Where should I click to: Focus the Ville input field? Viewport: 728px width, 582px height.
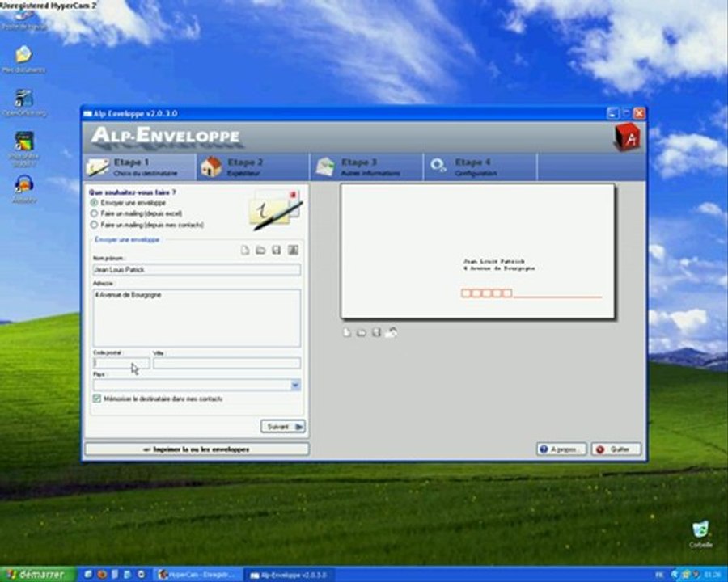(227, 363)
